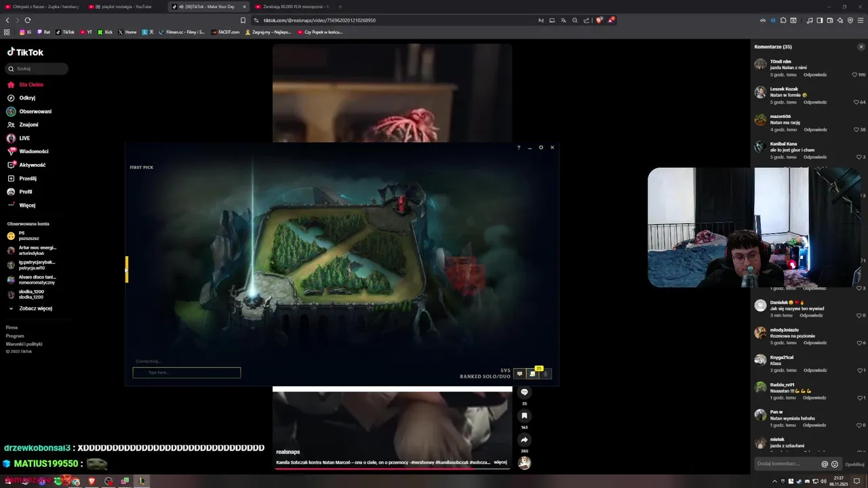Like Knyga21cal's comment
The image size is (868, 488).
859,370
